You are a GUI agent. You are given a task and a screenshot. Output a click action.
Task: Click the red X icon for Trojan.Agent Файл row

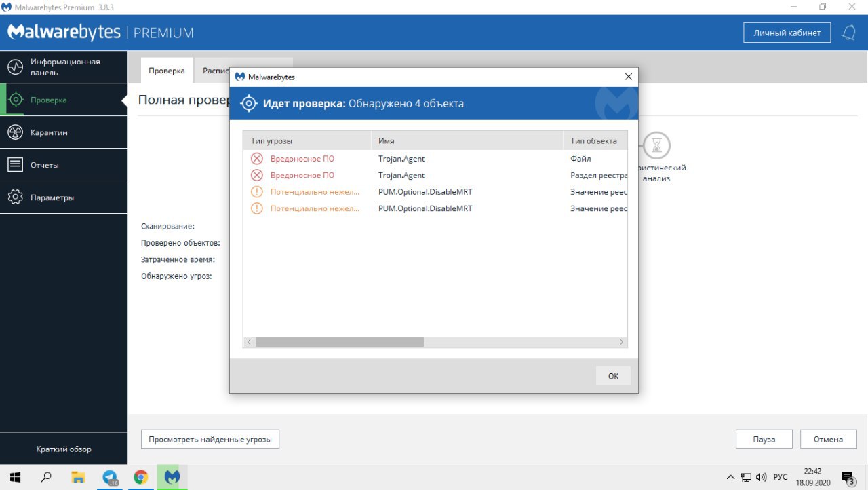pyautogui.click(x=257, y=158)
